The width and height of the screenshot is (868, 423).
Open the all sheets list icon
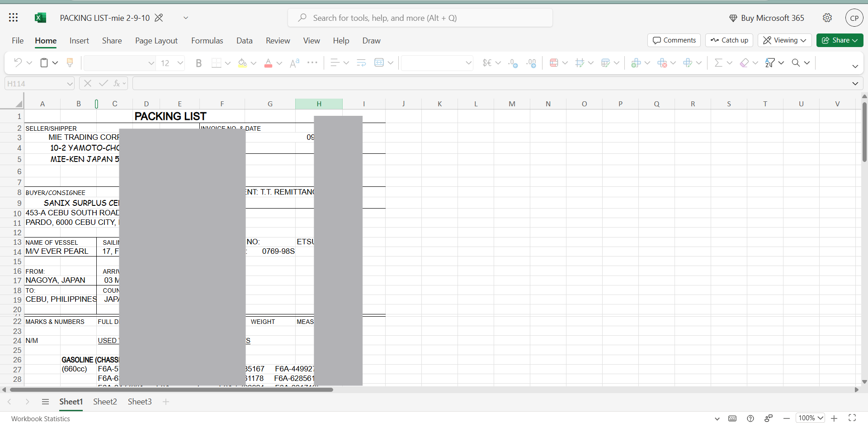click(x=45, y=402)
